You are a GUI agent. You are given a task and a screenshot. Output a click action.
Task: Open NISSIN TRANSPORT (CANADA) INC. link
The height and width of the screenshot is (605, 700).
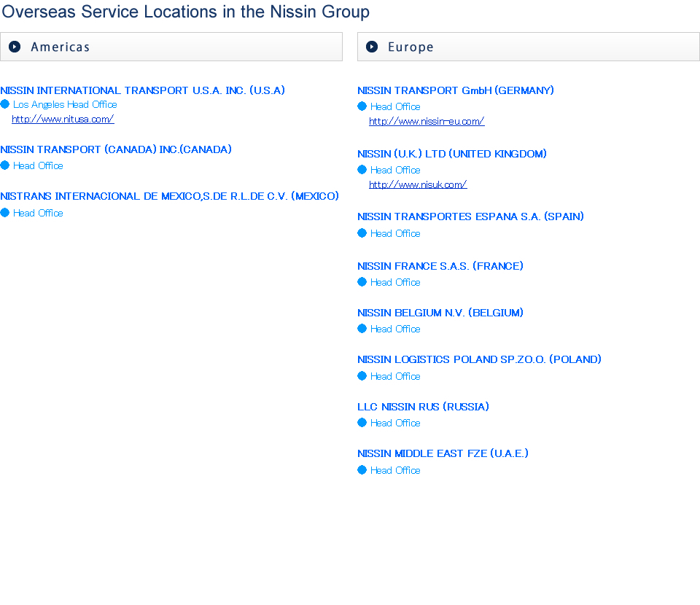point(116,149)
